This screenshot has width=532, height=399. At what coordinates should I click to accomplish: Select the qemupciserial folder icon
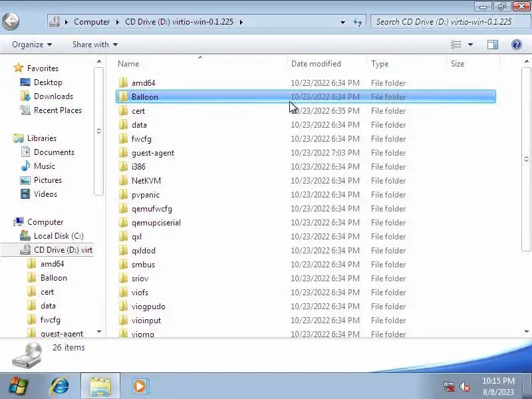(123, 223)
